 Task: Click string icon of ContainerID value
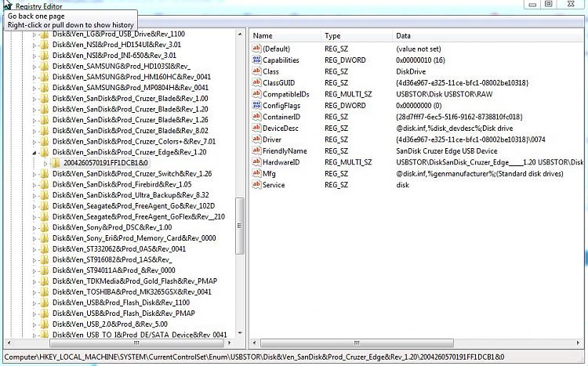(256, 116)
